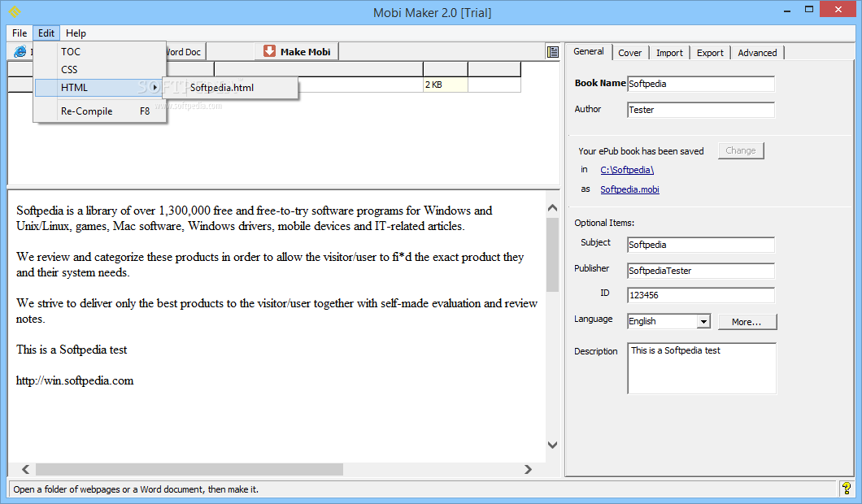Minimize the Mobi Maker window

pyautogui.click(x=787, y=10)
